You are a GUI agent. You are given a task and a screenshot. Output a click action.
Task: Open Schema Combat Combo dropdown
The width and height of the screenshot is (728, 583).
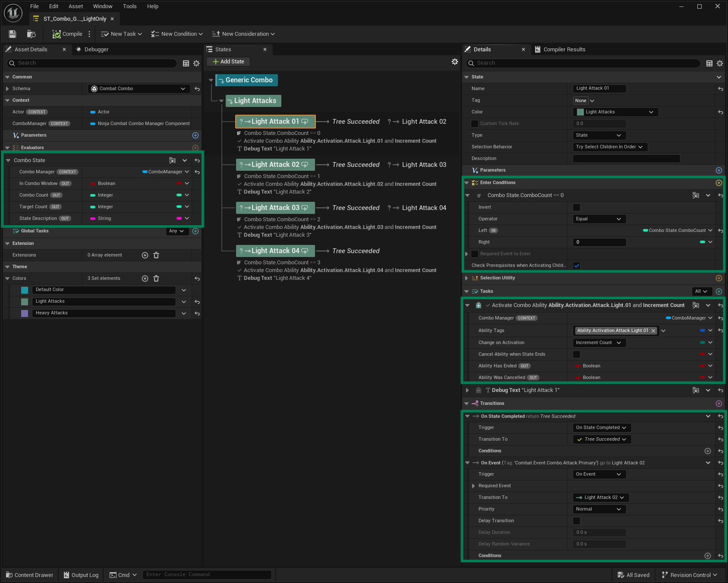click(x=139, y=89)
